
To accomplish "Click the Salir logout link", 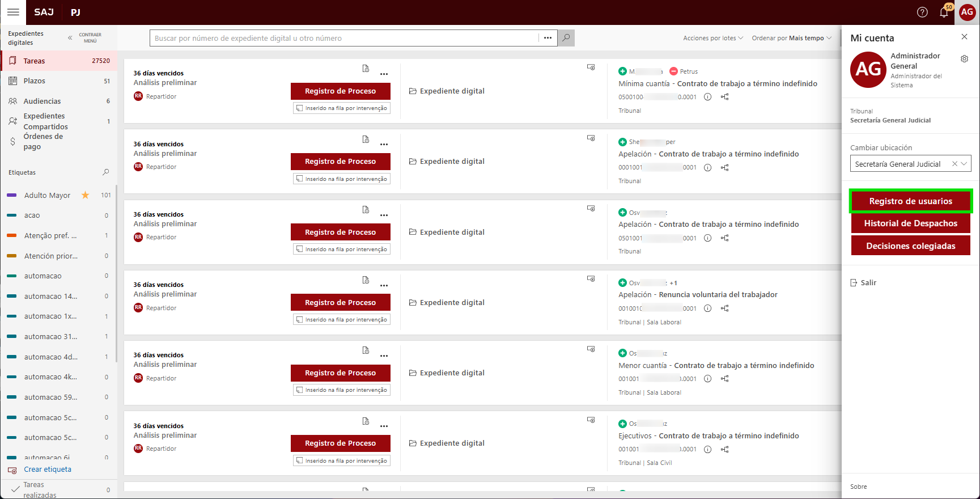I will [x=868, y=282].
